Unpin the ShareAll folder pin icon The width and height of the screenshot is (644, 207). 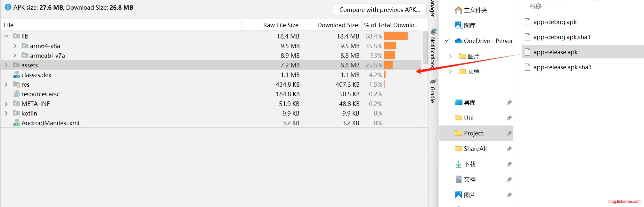coord(509,149)
